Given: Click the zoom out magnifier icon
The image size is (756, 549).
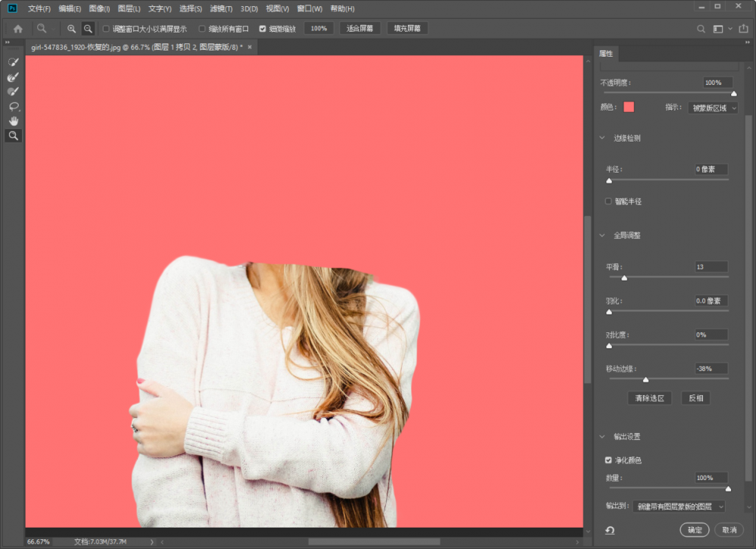Looking at the screenshot, I should coord(88,29).
